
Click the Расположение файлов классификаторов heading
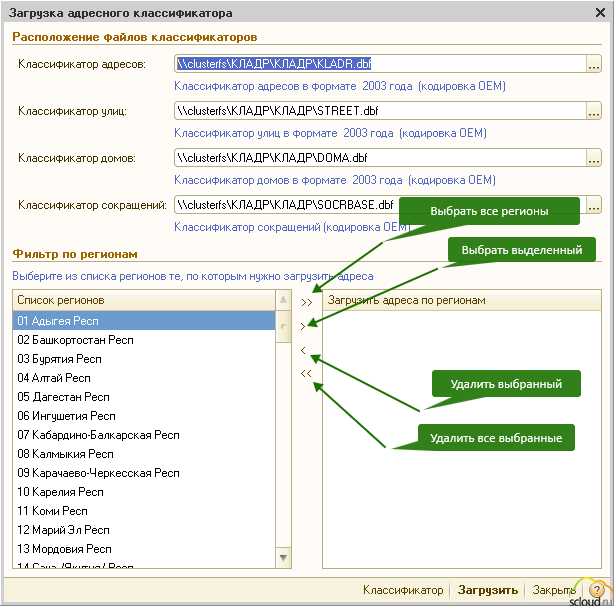point(135,37)
